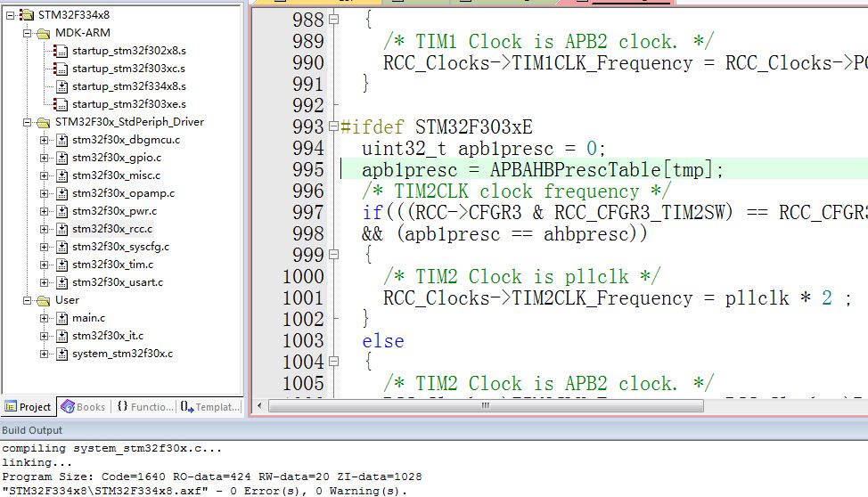Select stm32f30x_gpio.c file name
The height and width of the screenshot is (497, 868).
pos(117,158)
